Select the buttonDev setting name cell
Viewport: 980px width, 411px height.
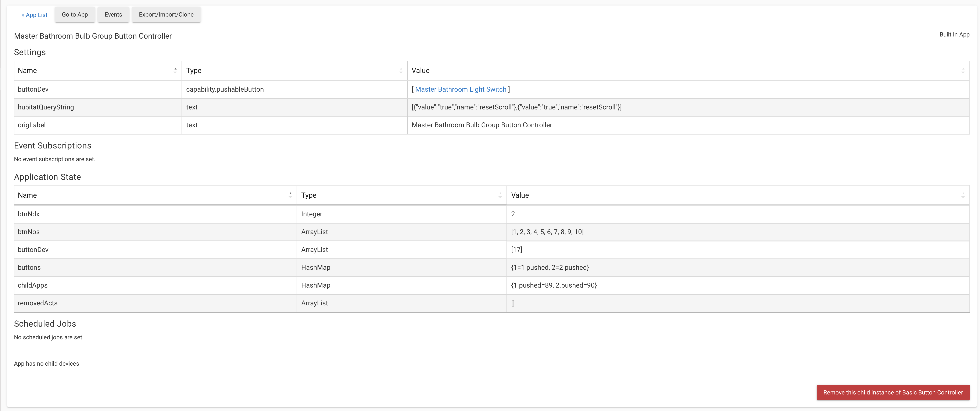(98, 89)
